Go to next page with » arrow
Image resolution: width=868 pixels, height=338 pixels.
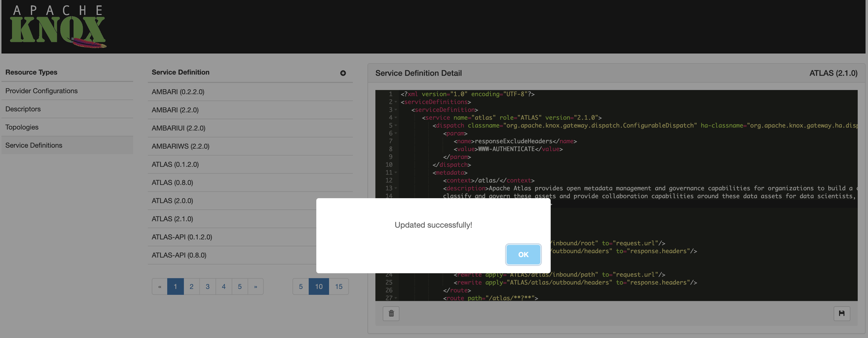(255, 286)
